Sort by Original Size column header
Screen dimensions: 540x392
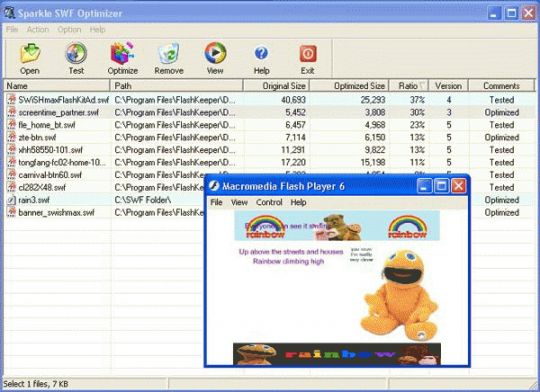click(x=276, y=86)
